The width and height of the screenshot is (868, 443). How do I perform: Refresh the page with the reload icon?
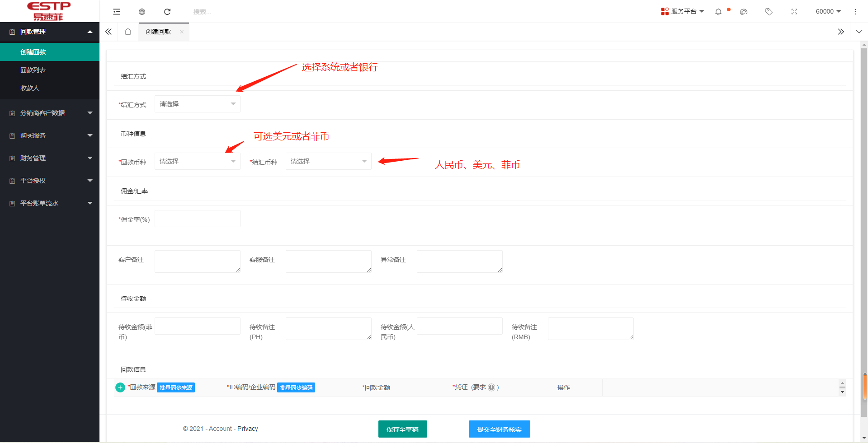pyautogui.click(x=167, y=12)
